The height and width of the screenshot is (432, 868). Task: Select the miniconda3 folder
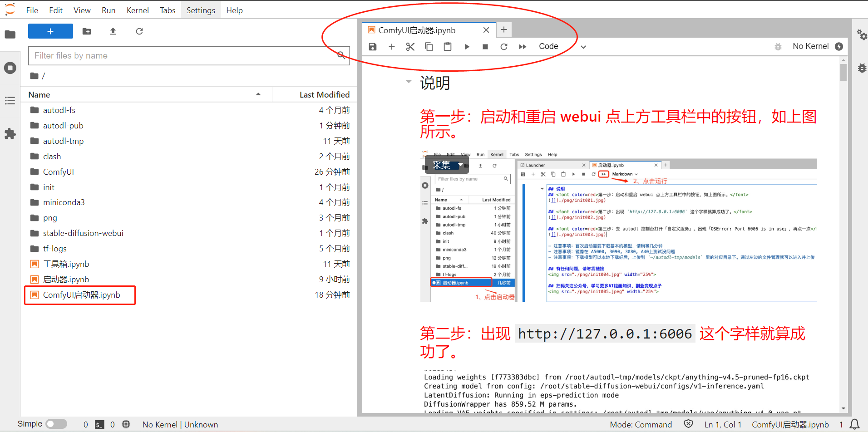189,202
